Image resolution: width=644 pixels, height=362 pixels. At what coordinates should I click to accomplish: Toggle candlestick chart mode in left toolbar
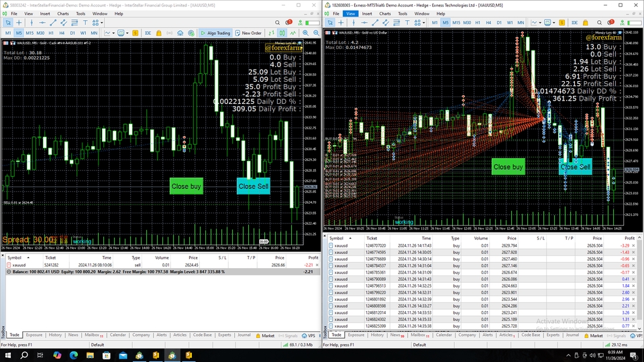point(282,33)
